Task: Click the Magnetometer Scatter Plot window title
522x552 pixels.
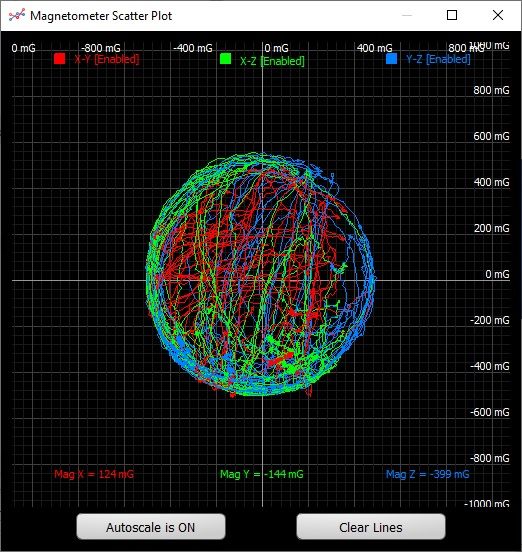Action: tap(101, 16)
